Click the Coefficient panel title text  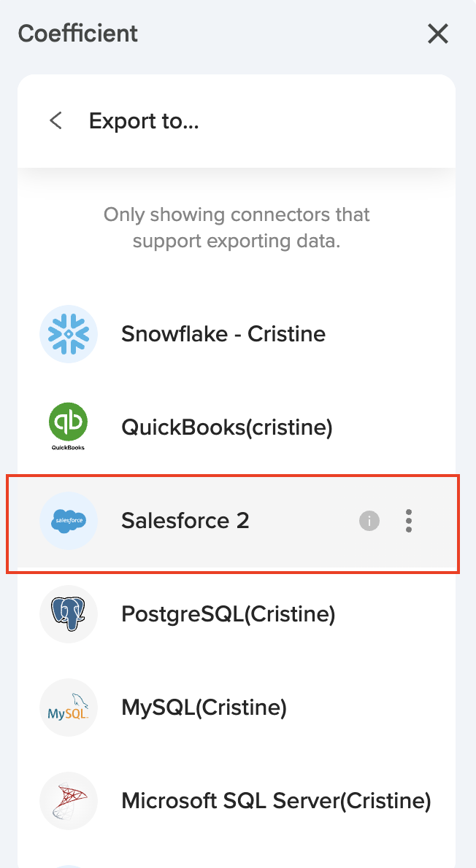(x=78, y=34)
